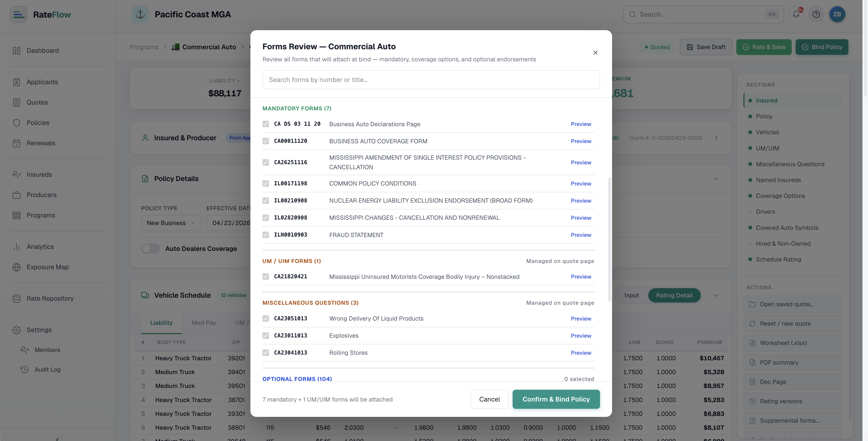Click the Settings gear icon
This screenshot has width=868, height=441.
[x=17, y=330]
